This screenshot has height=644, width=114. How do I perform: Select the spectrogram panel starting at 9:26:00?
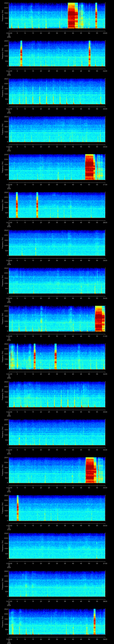click(x=57, y=167)
